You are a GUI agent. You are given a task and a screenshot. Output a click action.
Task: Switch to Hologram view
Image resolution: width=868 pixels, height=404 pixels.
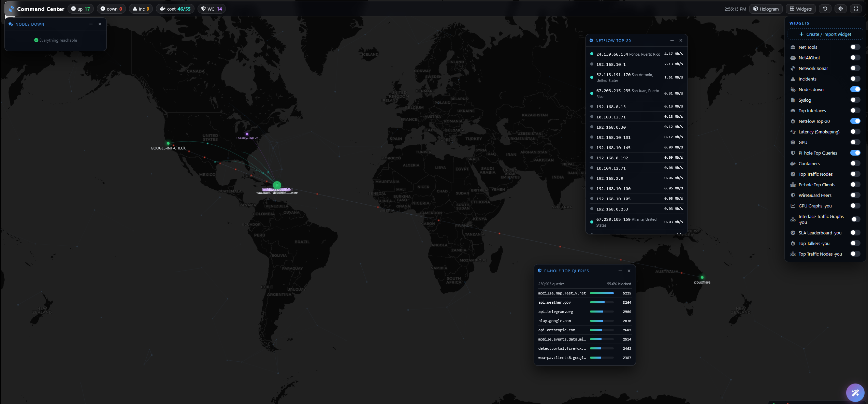(766, 9)
